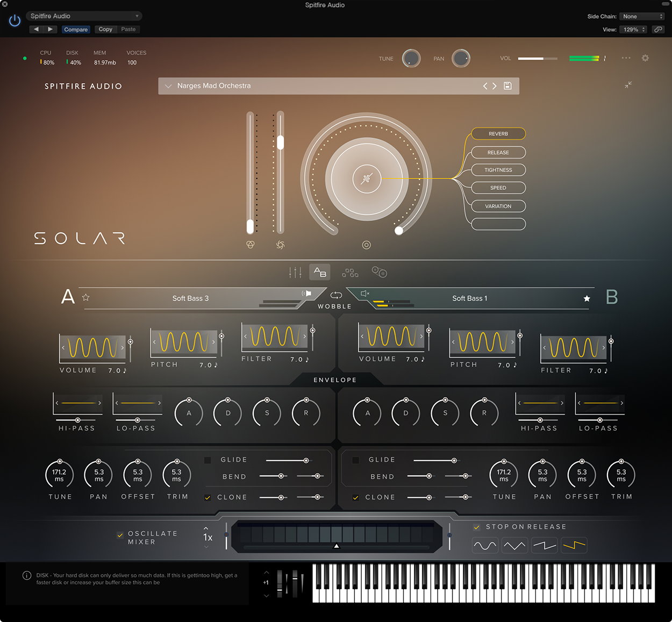
Task: Click the Compare button
Action: click(76, 29)
